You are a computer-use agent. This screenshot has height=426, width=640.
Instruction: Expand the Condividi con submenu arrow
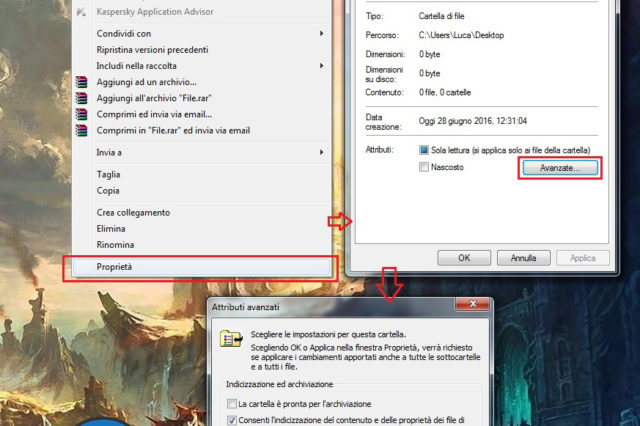click(x=322, y=33)
